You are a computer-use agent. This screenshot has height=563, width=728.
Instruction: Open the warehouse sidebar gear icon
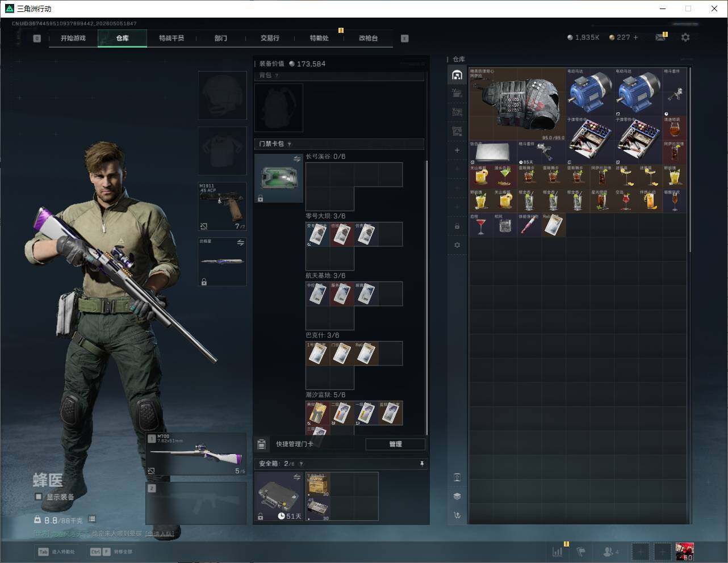(457, 245)
